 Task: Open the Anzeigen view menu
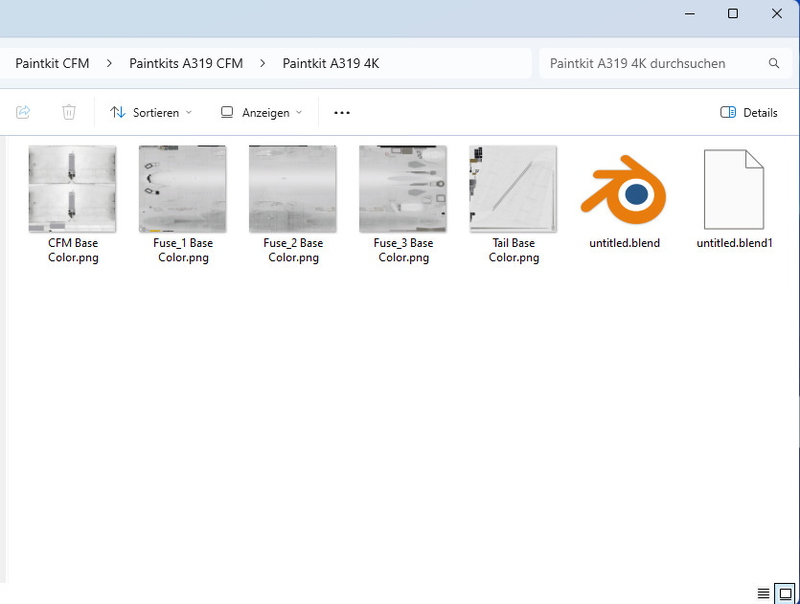pos(261,113)
